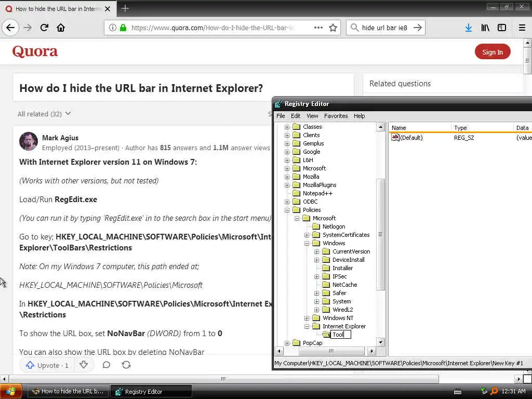Select the Netlogon registry key
532x399 pixels.
pyautogui.click(x=334, y=227)
